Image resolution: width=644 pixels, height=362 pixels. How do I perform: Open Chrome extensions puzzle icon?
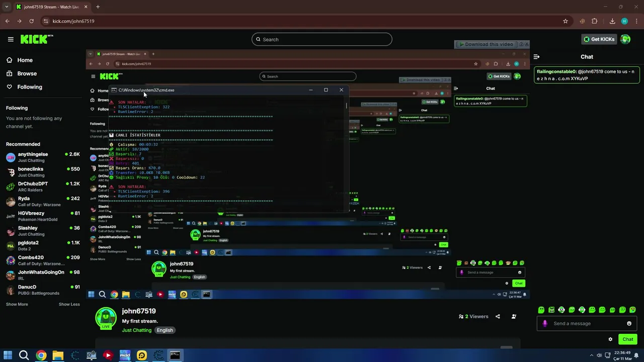(595, 21)
